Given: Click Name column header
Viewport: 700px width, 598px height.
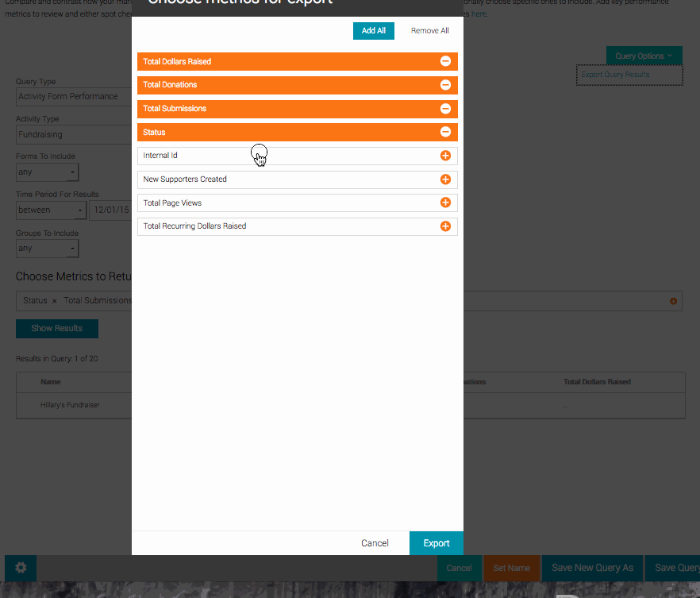Looking at the screenshot, I should pos(51,382).
